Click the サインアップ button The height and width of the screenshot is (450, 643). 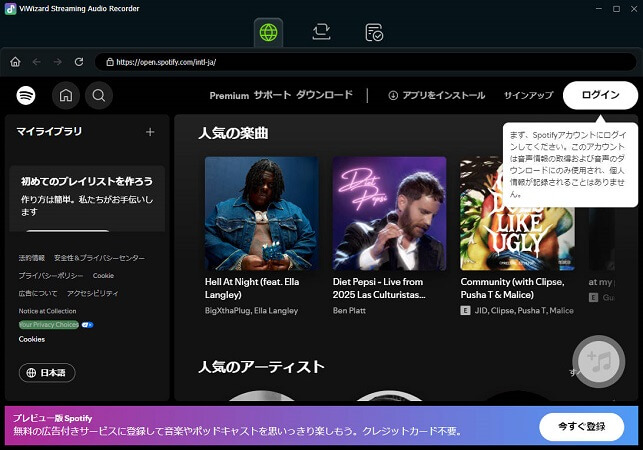point(528,96)
